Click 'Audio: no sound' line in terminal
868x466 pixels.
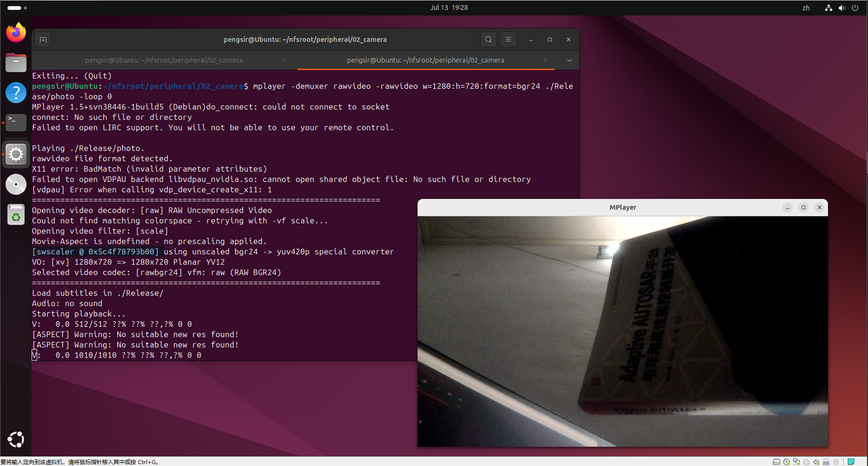click(x=67, y=303)
